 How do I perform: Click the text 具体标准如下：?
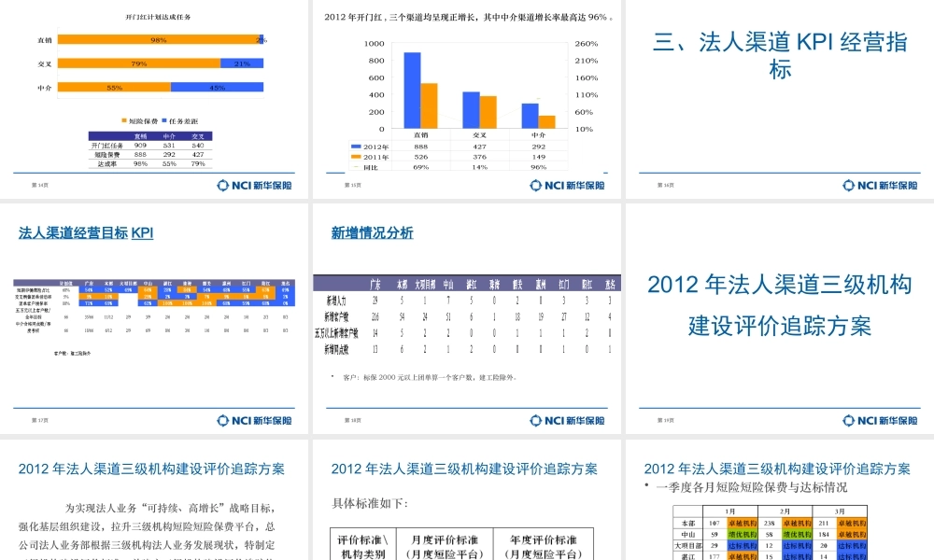[x=370, y=503]
